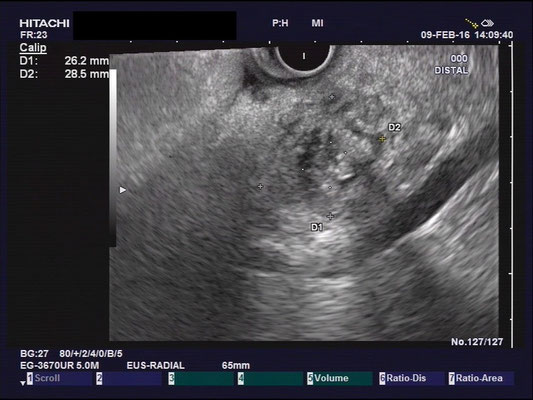Click the EUS-RADIAL mode label
The image size is (533, 400).
point(156,366)
